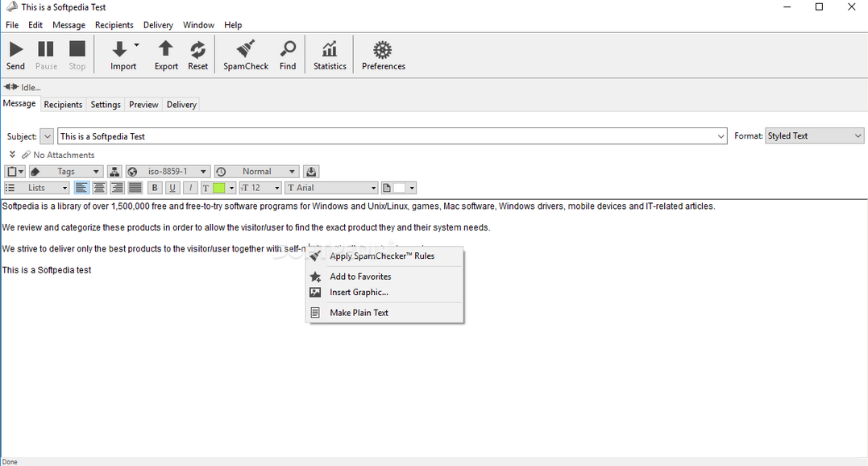Open the text color dropdown arrow
The image size is (868, 466).
click(231, 188)
